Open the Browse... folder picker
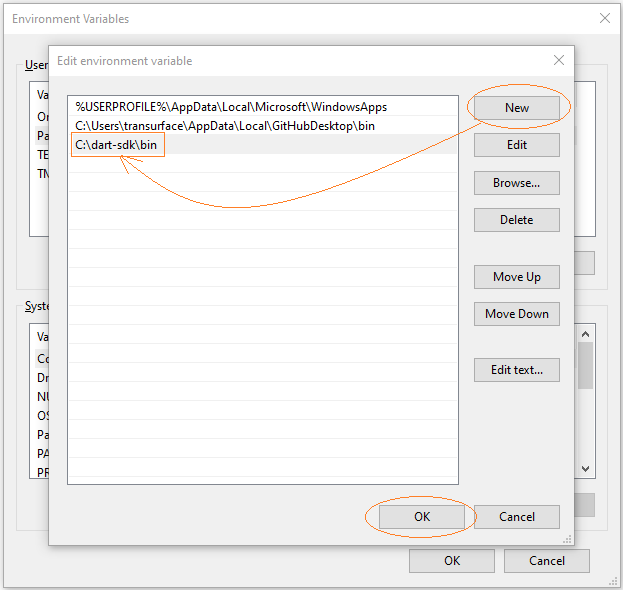Screen dimensions: 623x590 point(517,183)
